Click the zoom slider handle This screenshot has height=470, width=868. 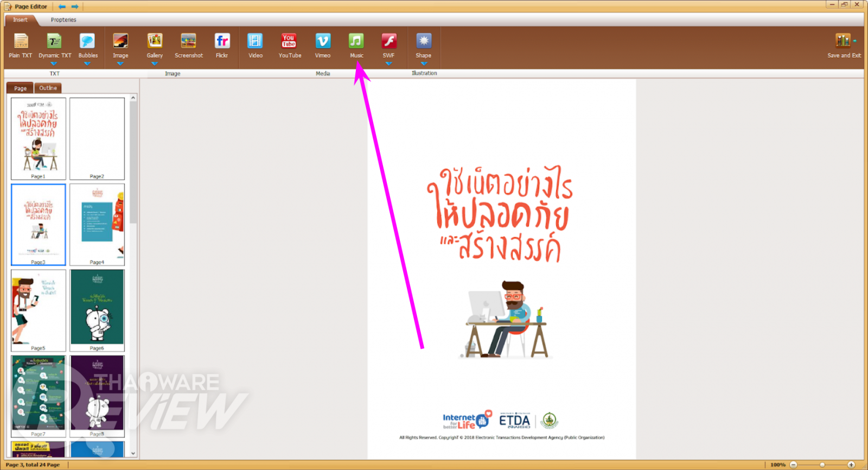tap(822, 465)
